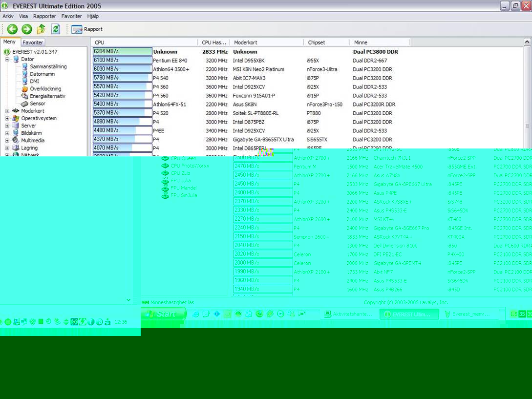
Task: Switch to Aktivitetshante... taskbar window
Action: pyautogui.click(x=348, y=314)
